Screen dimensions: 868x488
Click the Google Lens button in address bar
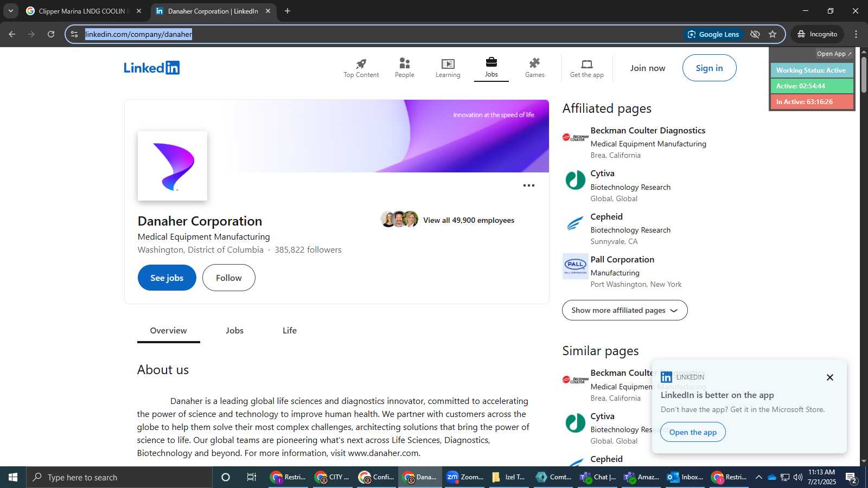click(713, 34)
